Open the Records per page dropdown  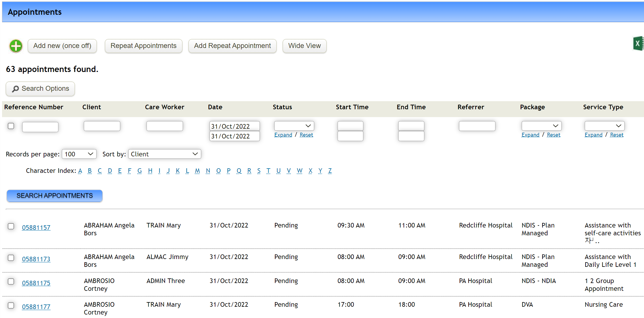pos(79,154)
